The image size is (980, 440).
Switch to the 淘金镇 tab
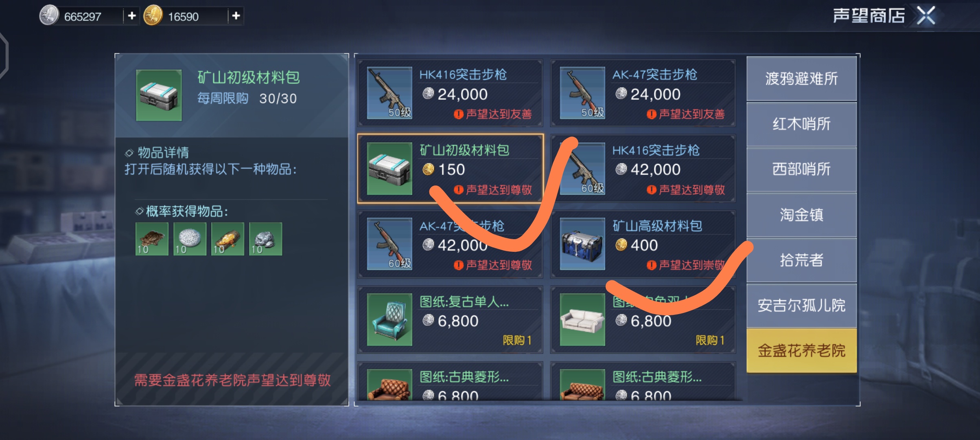pos(801,215)
